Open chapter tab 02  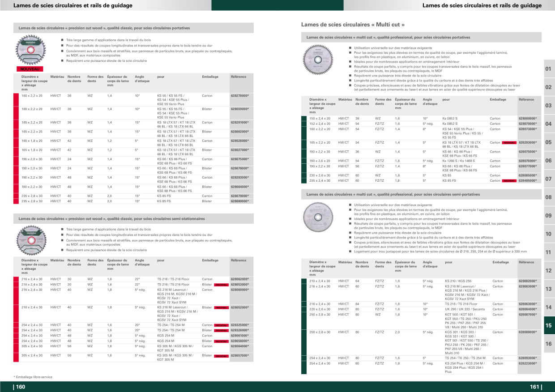[549, 87]
